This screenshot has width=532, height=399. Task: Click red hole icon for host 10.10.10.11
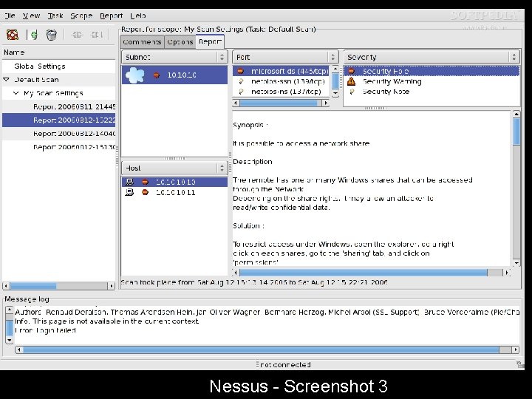point(146,192)
